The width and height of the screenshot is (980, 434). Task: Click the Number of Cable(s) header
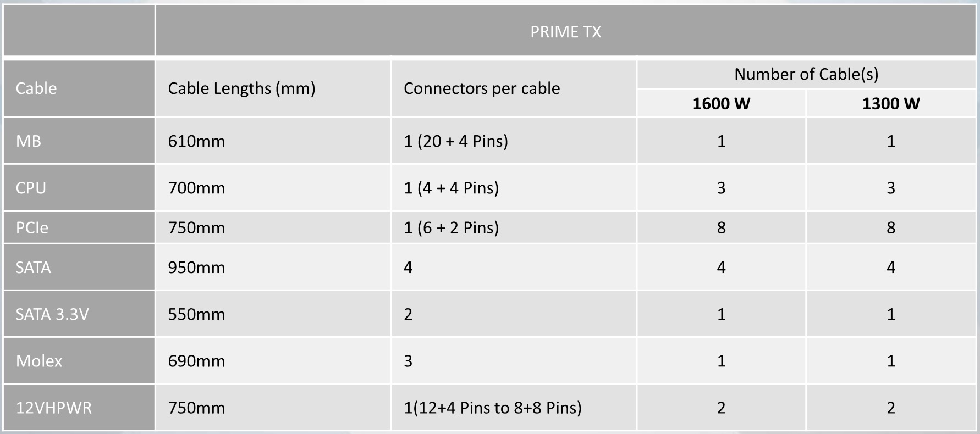(806, 74)
